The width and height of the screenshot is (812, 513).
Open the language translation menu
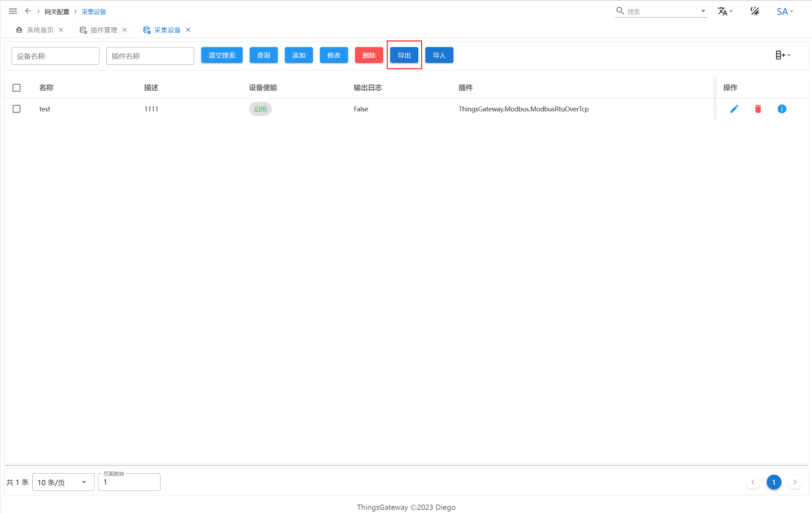coord(725,11)
